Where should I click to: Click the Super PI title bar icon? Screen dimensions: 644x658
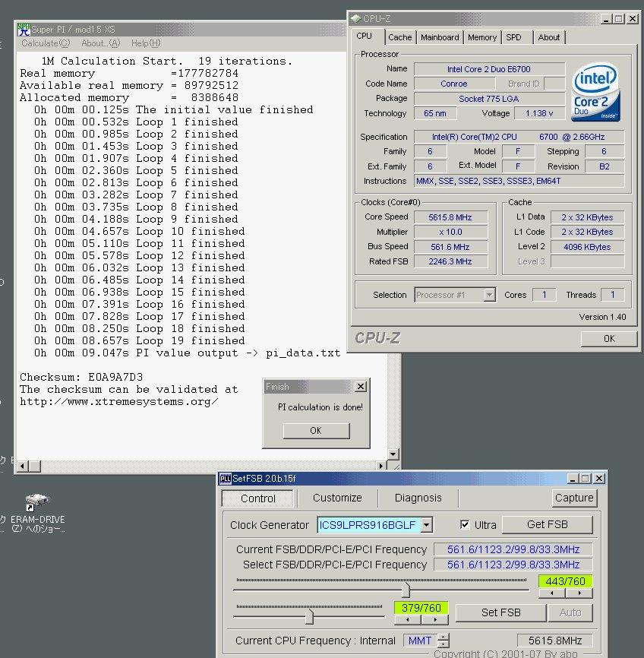coord(24,30)
